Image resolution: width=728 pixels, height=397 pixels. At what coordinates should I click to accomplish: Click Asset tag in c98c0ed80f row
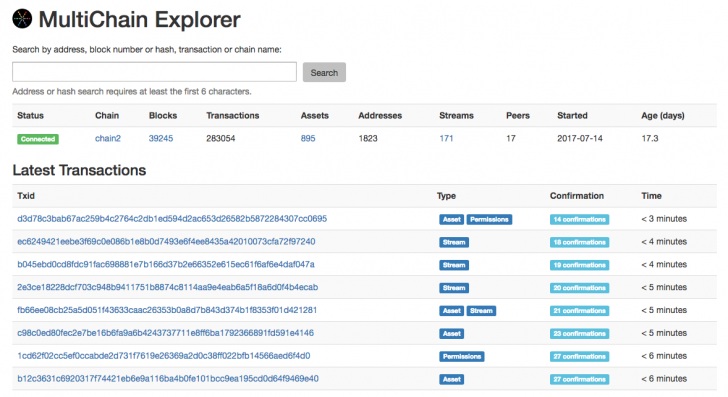point(451,333)
